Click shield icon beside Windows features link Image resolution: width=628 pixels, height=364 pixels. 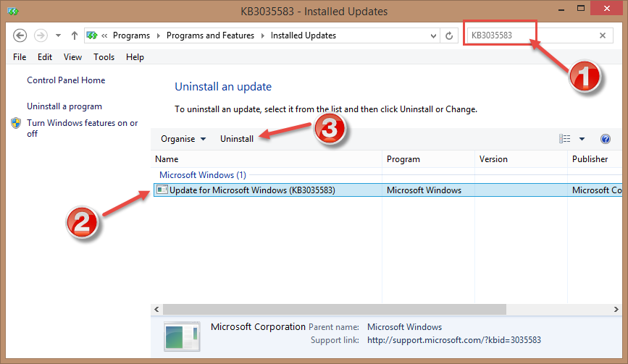tap(16, 123)
